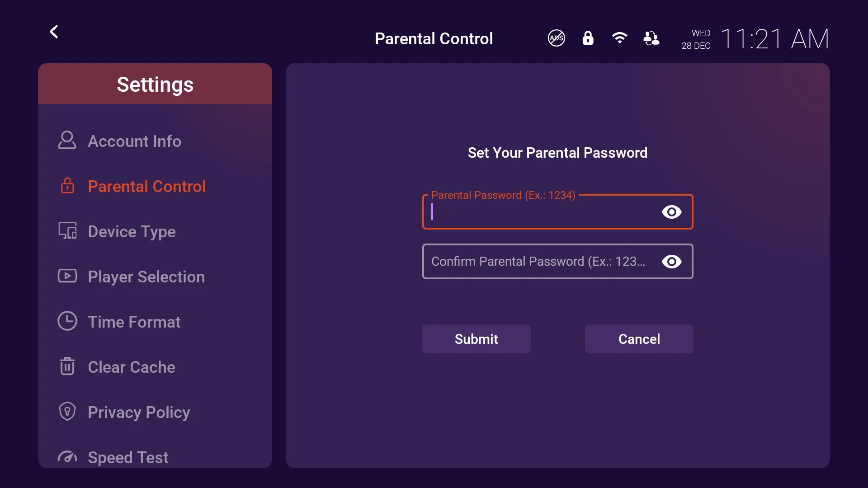Image resolution: width=868 pixels, height=488 pixels.
Task: Focus the Confirm Parental Password field
Action: 557,262
